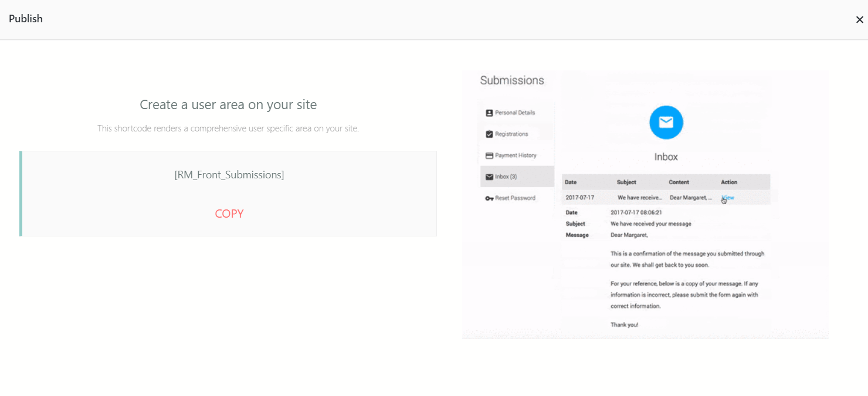868x396 pixels.
Task: Select the [RM_Front_Submissions] shortcode text
Action: click(x=229, y=174)
